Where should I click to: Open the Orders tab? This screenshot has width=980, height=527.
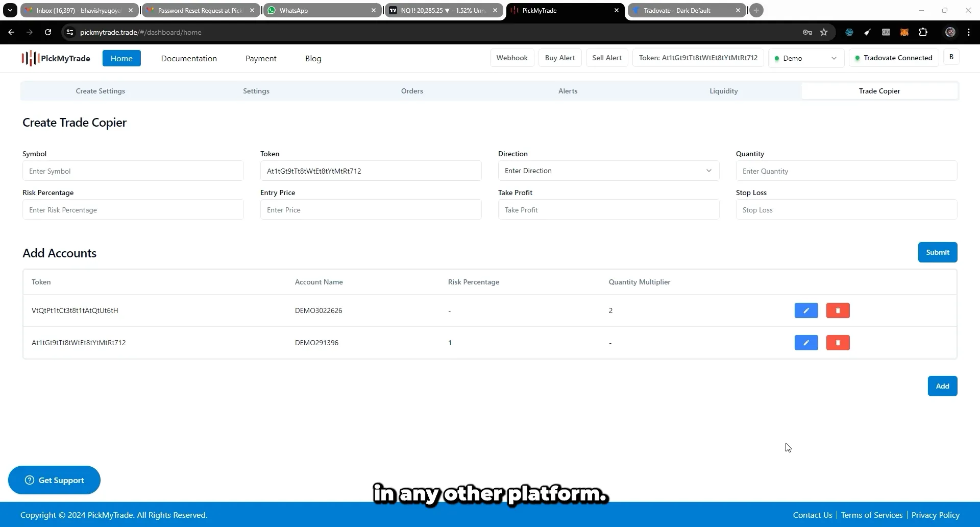(412, 91)
